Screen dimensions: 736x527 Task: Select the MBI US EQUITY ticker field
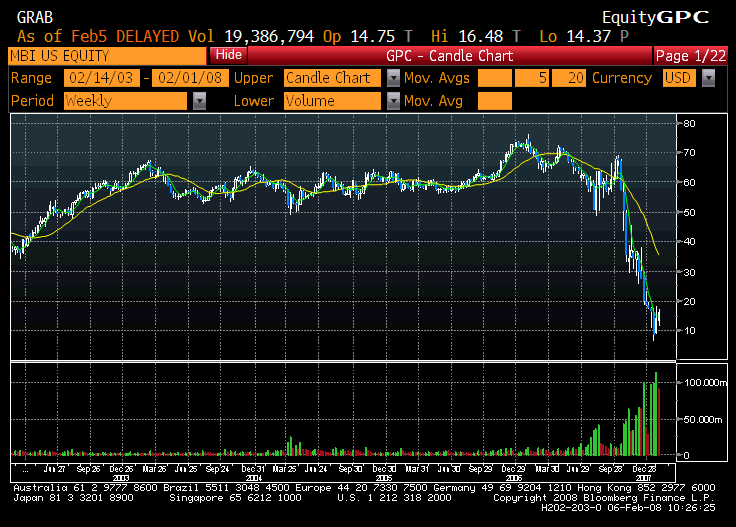point(107,55)
